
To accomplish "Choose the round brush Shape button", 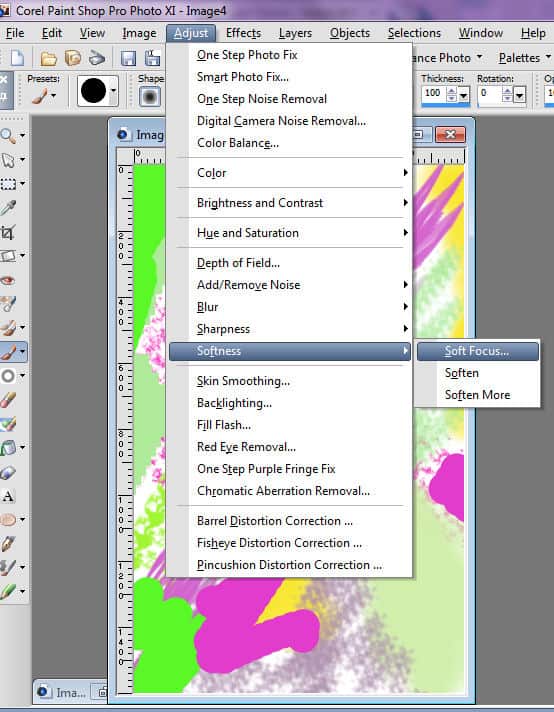I will point(150,96).
